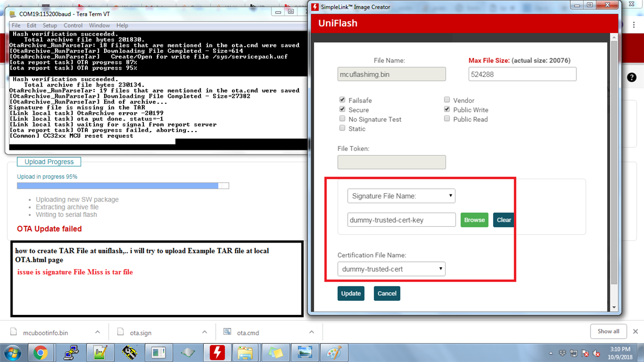Click the "OTA Update failed" message

(x=49, y=229)
